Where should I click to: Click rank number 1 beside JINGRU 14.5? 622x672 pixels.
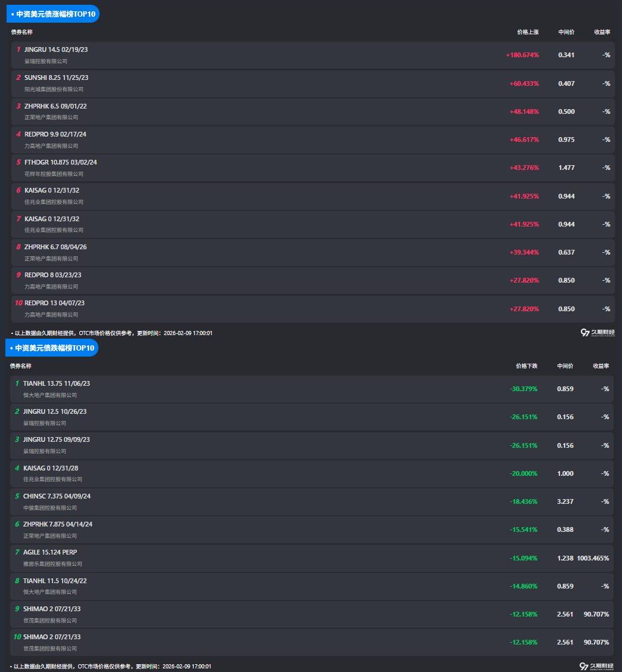point(18,49)
